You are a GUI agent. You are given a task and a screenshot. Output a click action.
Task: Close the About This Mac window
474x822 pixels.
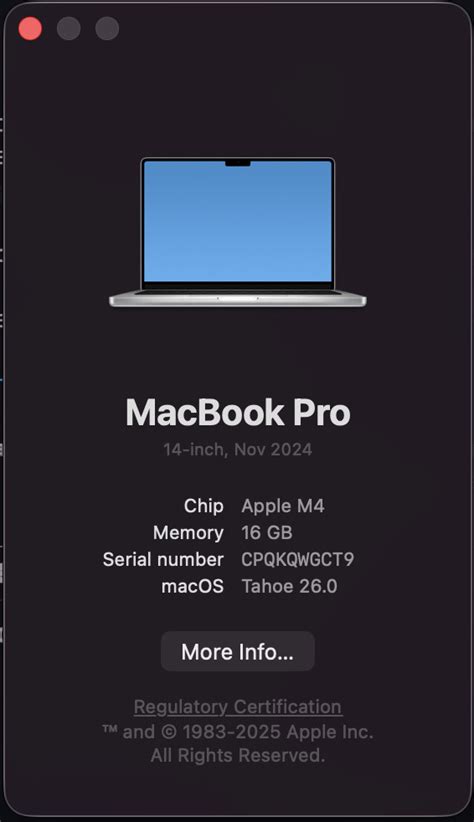tap(30, 28)
